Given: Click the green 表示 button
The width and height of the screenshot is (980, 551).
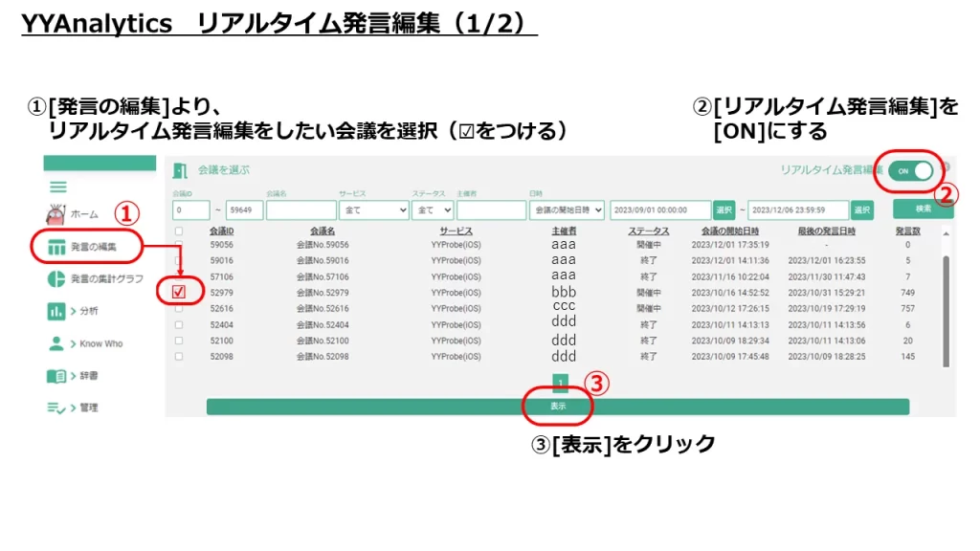Looking at the screenshot, I should 558,406.
